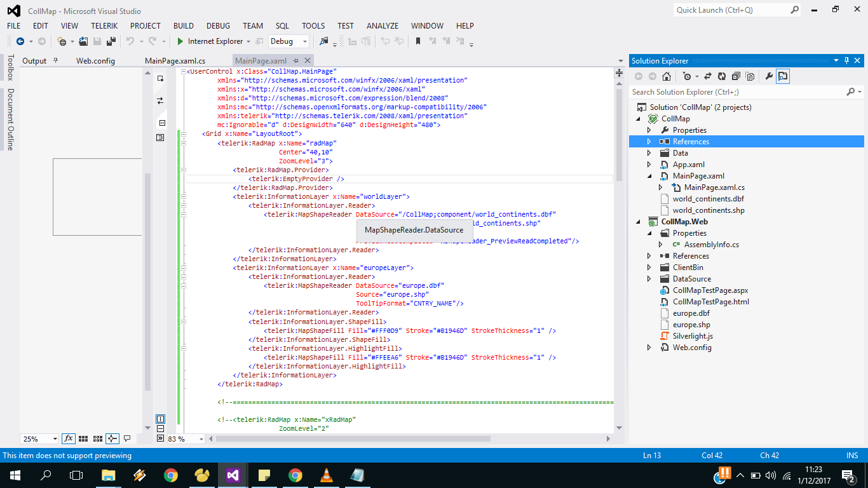Click Sync with Active Document icon

pos(708,76)
